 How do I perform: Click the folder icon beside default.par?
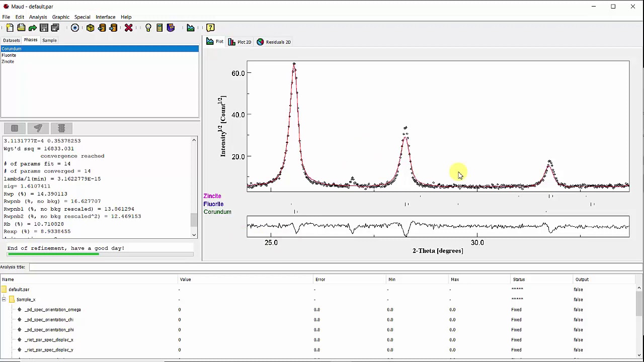[4, 290]
